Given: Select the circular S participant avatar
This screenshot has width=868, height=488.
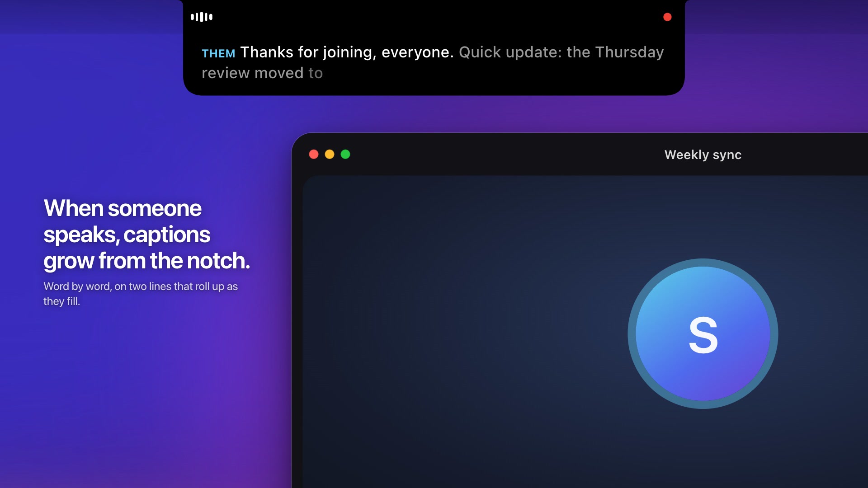Looking at the screenshot, I should (x=703, y=333).
